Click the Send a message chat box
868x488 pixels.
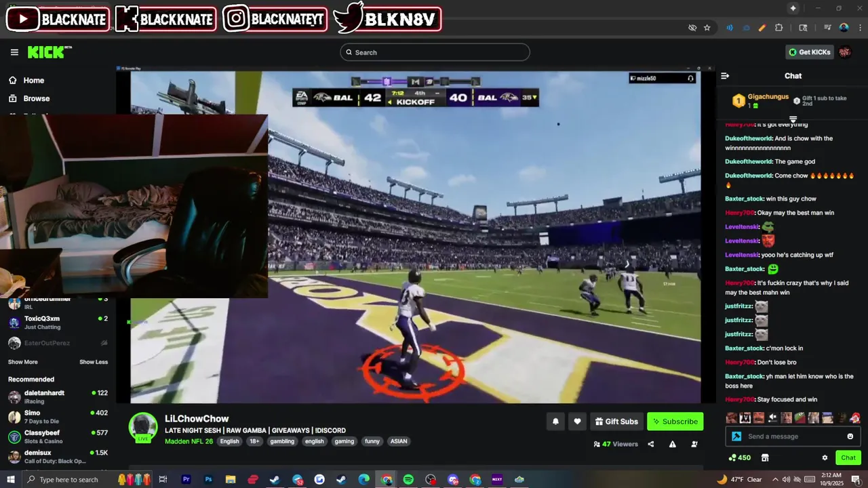[793, 436]
